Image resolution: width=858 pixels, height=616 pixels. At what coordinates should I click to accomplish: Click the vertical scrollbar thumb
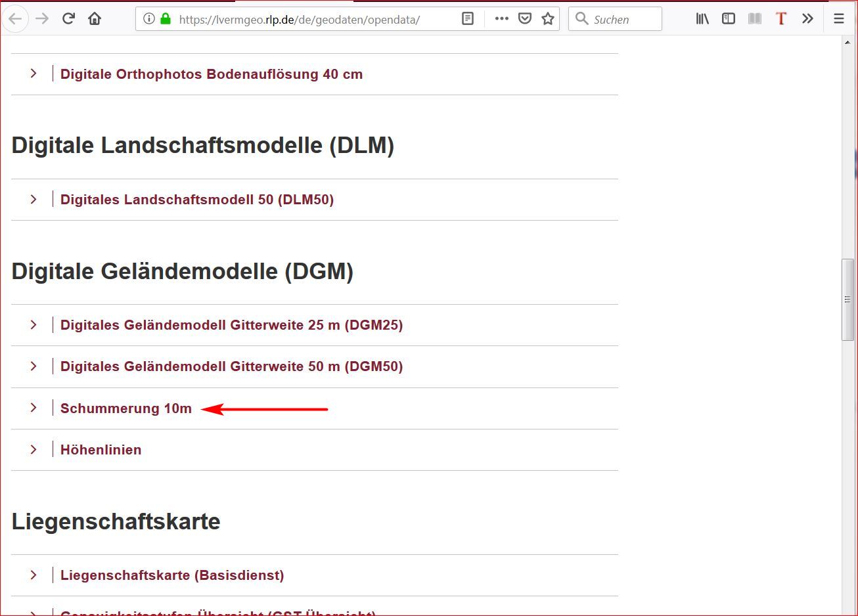[x=847, y=299]
